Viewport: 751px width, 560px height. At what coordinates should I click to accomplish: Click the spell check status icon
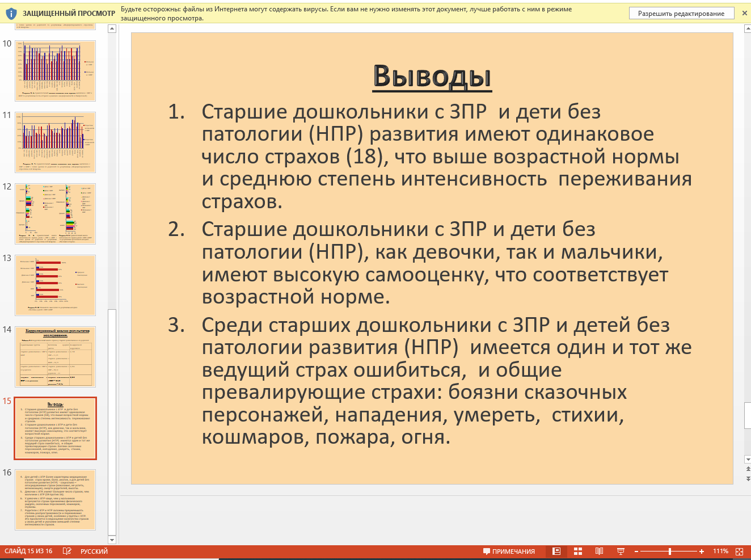pos(67,551)
